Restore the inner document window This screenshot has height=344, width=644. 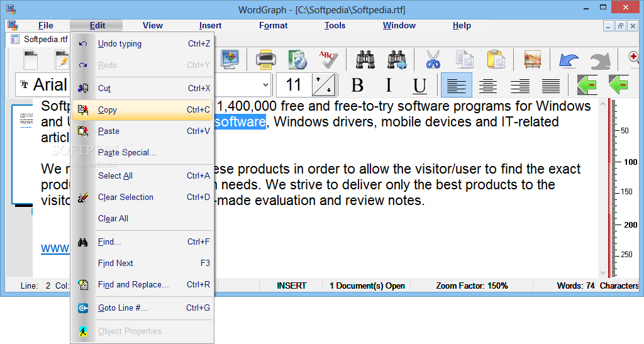[621, 26]
